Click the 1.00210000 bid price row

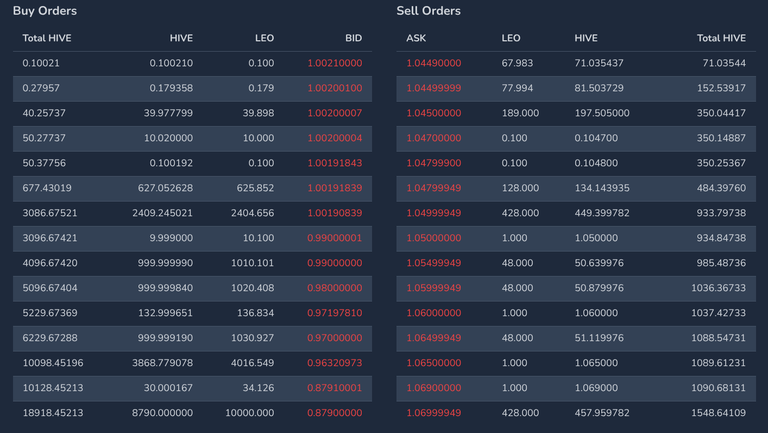coord(192,63)
